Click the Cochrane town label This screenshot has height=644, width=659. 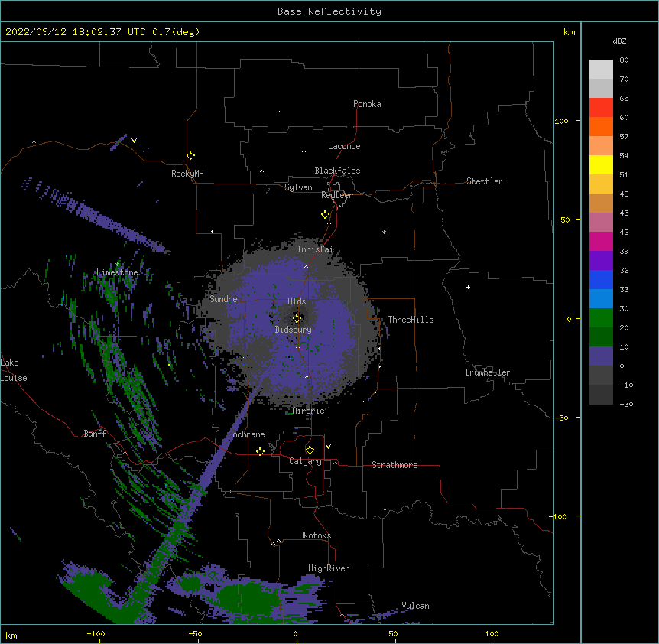[246, 434]
